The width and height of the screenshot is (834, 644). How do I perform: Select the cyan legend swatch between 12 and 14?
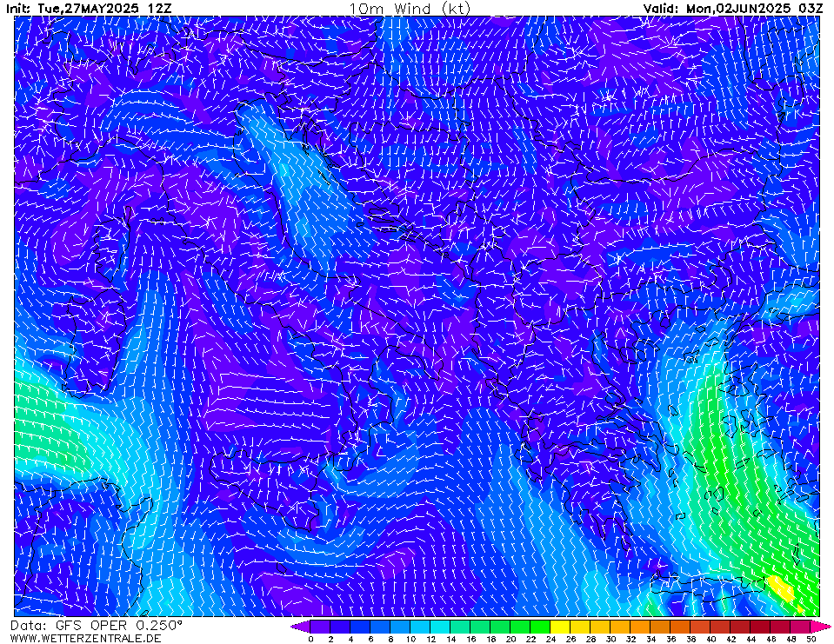440,627
